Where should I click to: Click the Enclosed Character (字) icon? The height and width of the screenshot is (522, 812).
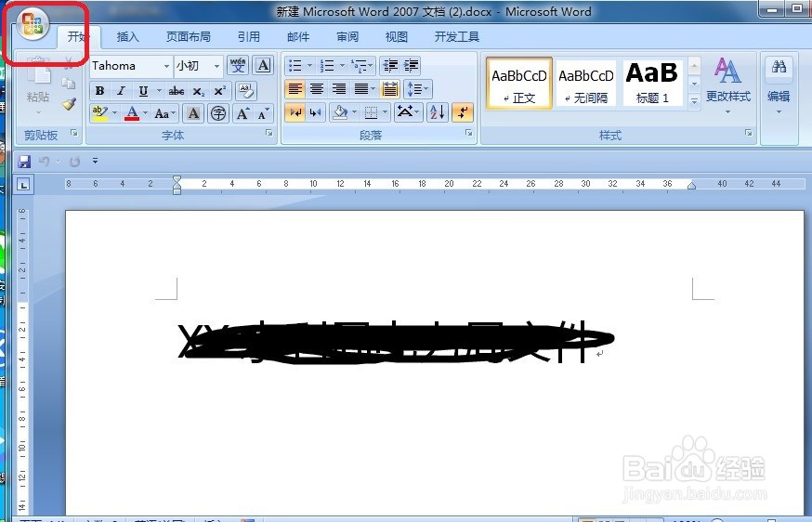click(218, 113)
